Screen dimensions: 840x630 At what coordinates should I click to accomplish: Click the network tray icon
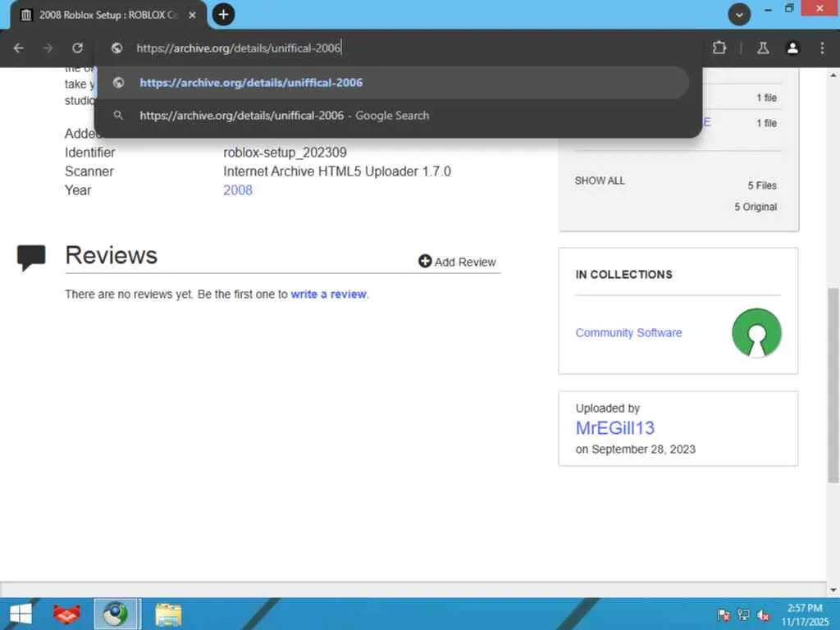743,614
